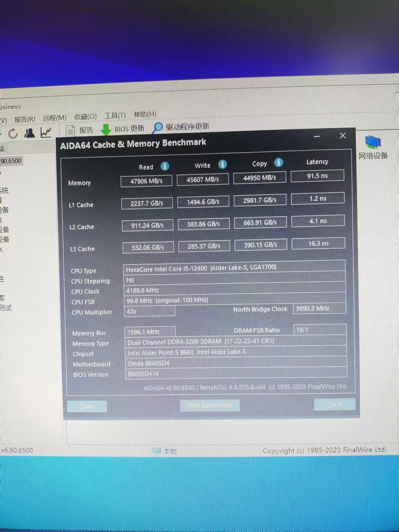The height and width of the screenshot is (532, 399).
Task: Click L1 Cache Read value 2237.7 GB/s
Action: [147, 203]
